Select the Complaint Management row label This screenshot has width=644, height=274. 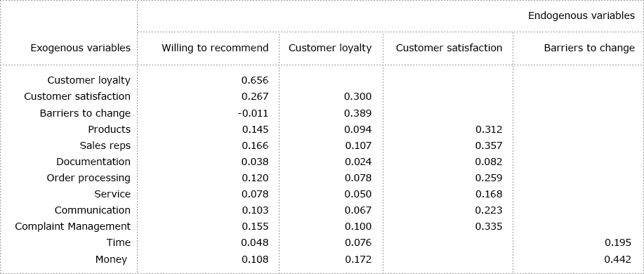[x=73, y=226]
